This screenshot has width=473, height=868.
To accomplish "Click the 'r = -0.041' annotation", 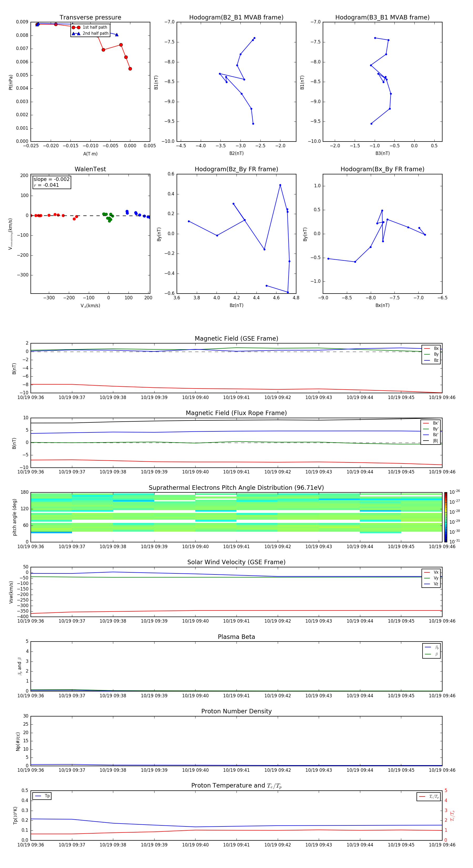I will (x=47, y=185).
